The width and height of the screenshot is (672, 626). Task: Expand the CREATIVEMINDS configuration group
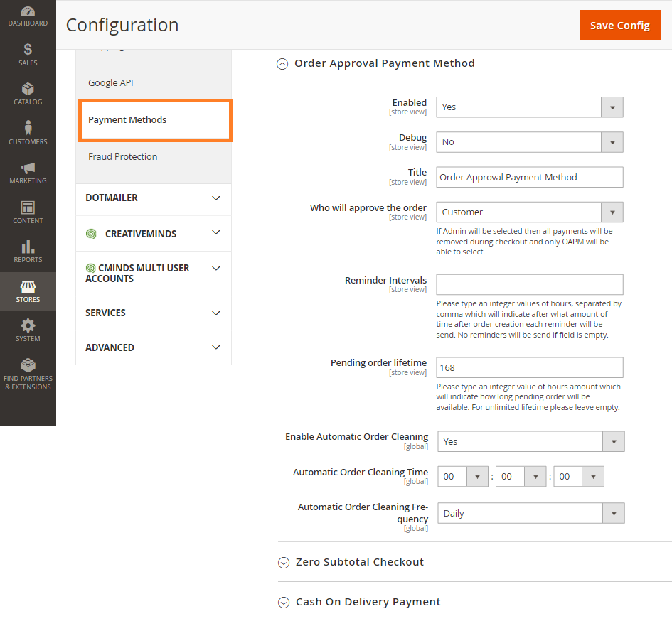pyautogui.click(x=154, y=233)
